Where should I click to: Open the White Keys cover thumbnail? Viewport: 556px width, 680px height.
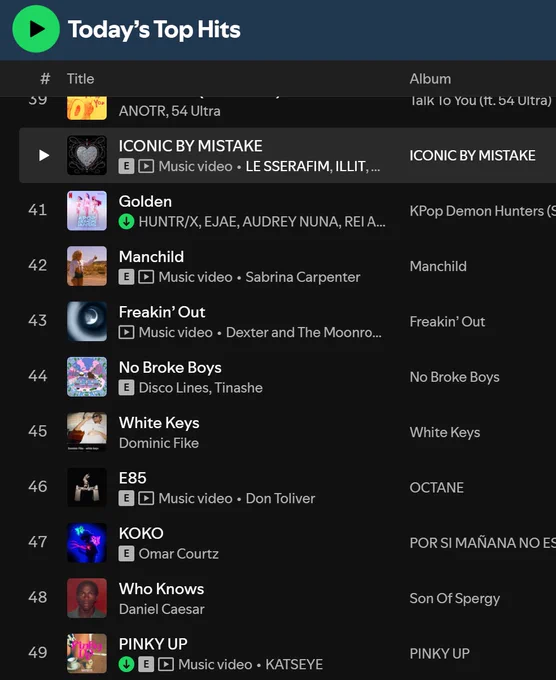87,432
